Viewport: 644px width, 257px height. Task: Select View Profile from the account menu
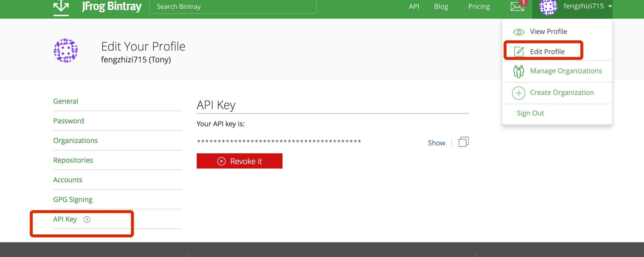tap(549, 31)
